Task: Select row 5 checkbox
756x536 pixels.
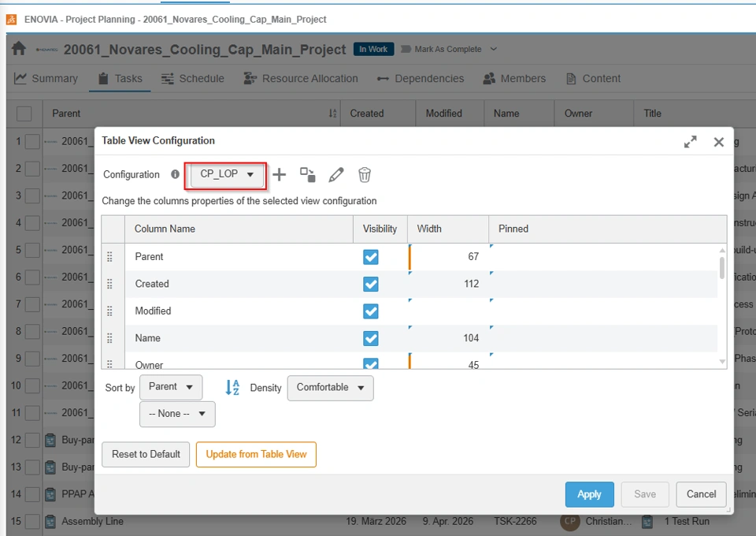Action: [32, 250]
